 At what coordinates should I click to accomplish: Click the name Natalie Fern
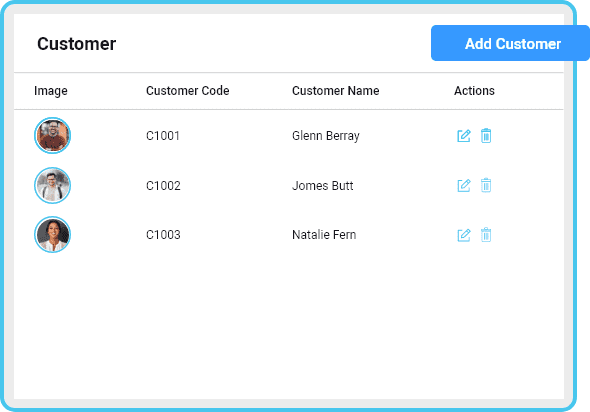(x=324, y=235)
